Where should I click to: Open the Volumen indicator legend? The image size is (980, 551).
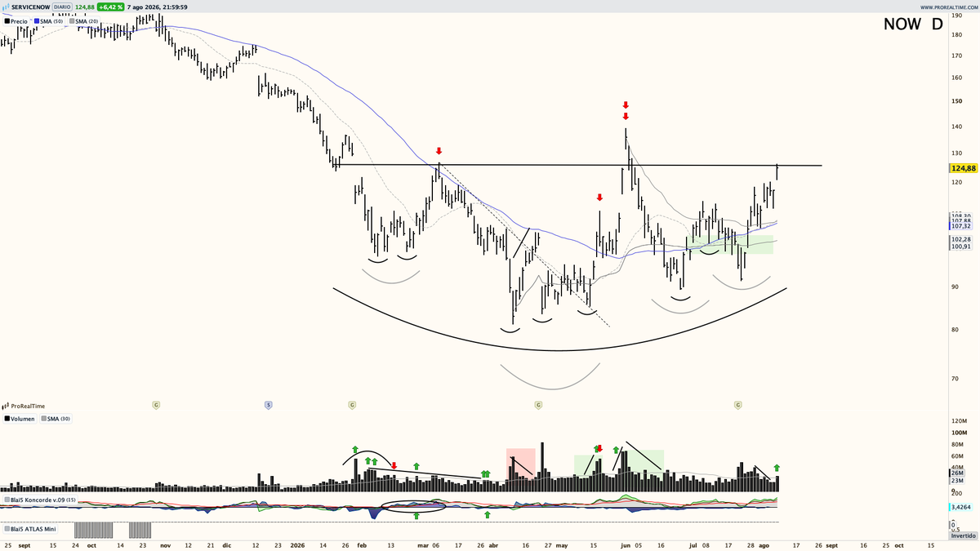[x=20, y=419]
